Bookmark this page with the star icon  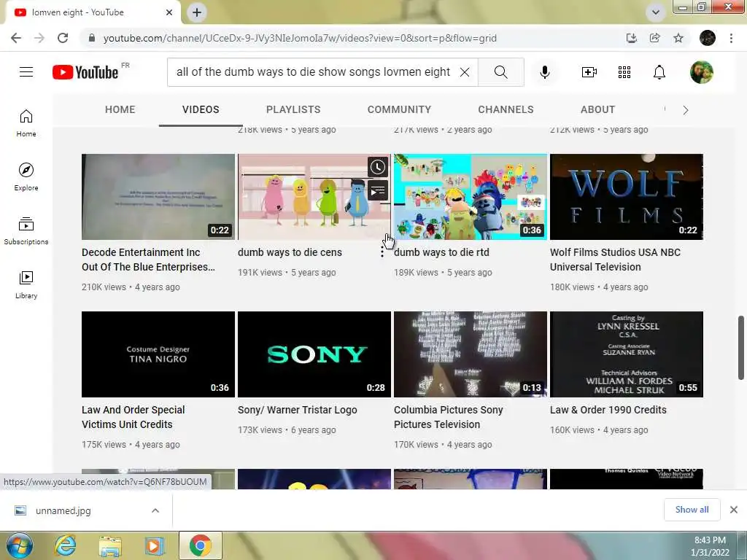point(678,38)
